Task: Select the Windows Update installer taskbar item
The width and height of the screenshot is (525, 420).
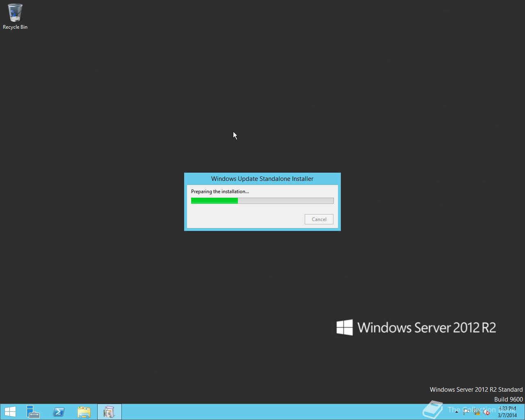Action: [x=109, y=412]
